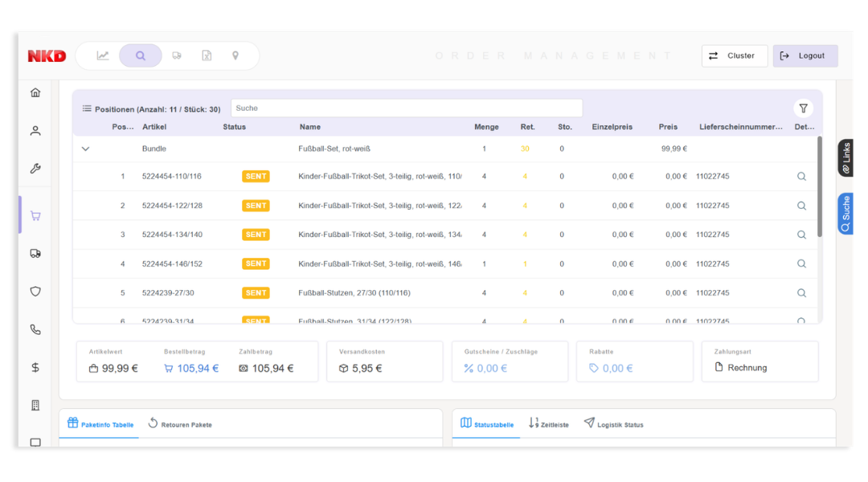Open the shipping truck icon in sidebar
This screenshot has width=868, height=482.
coord(35,253)
